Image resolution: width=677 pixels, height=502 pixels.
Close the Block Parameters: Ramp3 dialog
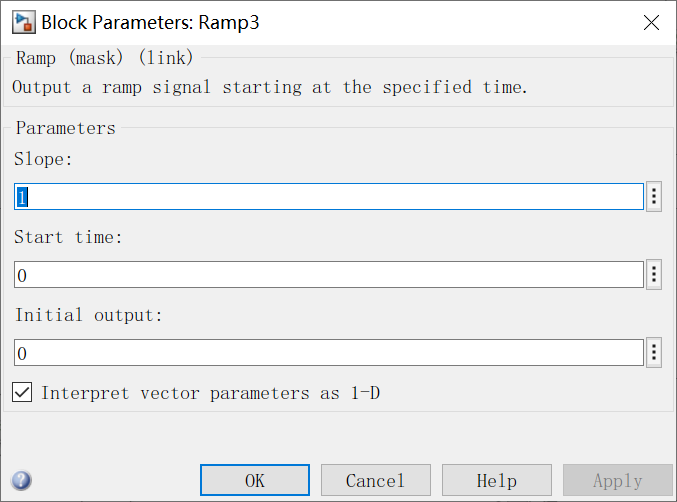(651, 22)
